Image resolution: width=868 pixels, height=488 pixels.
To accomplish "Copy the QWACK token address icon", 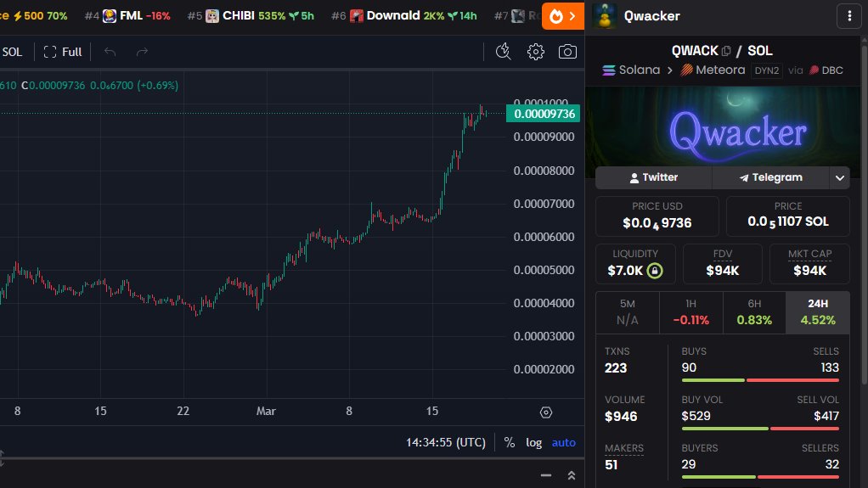I will (x=726, y=51).
